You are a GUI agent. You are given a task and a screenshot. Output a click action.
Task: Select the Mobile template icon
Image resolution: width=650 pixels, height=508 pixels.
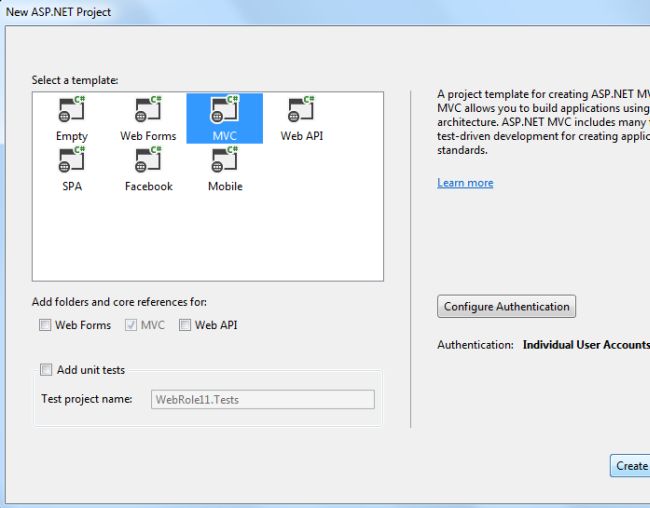(225, 159)
